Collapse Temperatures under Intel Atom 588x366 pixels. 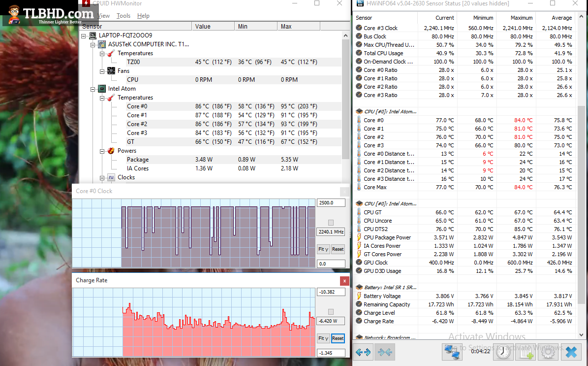click(102, 98)
